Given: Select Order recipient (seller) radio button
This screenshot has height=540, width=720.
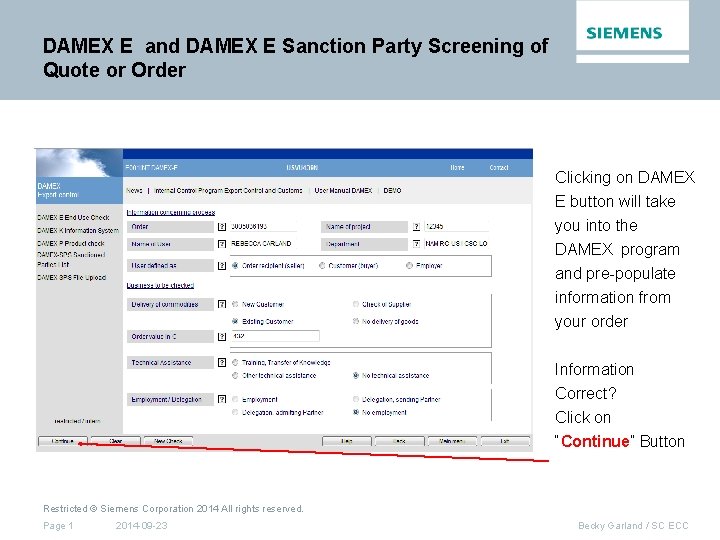Looking at the screenshot, I should [x=235, y=265].
